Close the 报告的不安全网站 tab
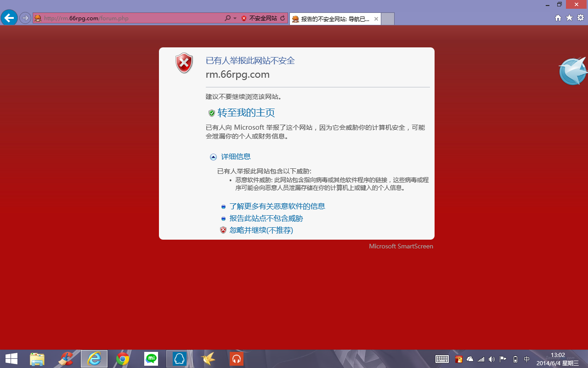This screenshot has width=588, height=368. 376,19
